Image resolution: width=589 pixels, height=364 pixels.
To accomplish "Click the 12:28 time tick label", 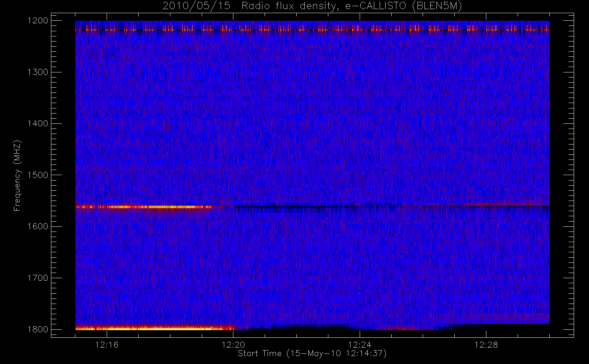I will pos(486,345).
